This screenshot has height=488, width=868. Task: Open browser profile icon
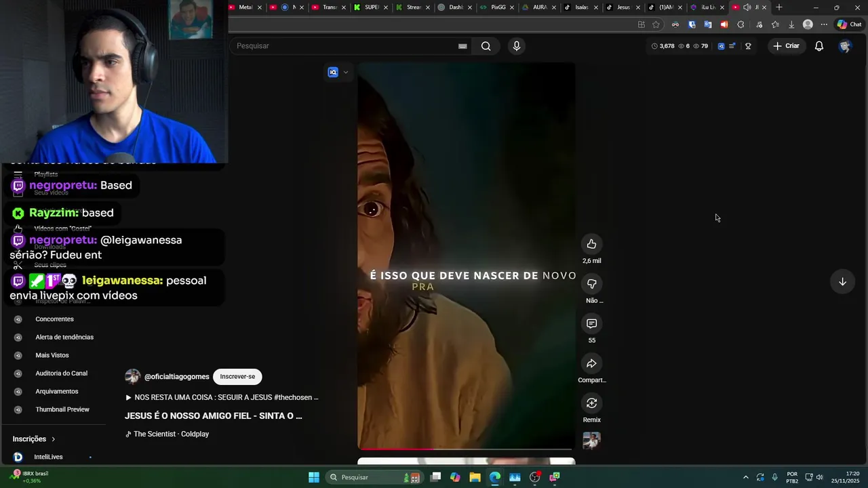pyautogui.click(x=808, y=24)
